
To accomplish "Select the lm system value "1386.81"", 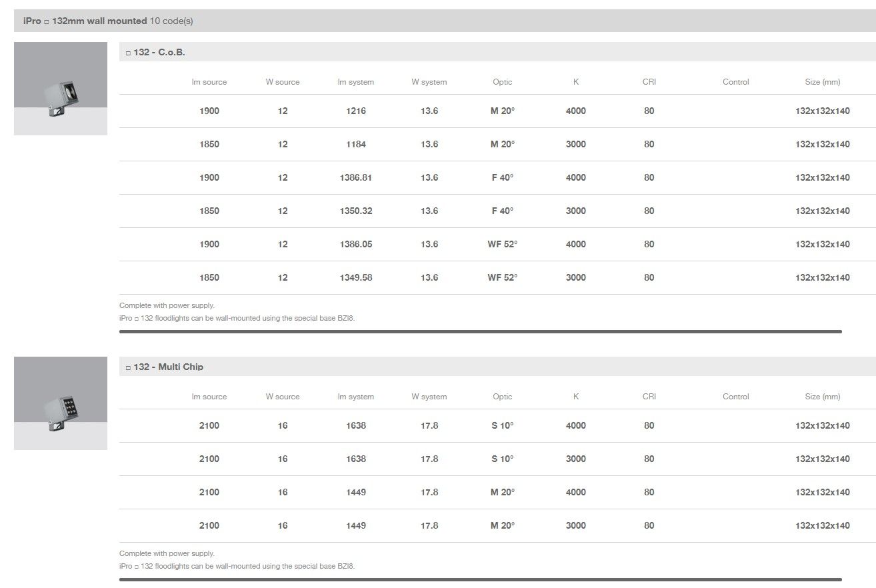I will 356,177.
